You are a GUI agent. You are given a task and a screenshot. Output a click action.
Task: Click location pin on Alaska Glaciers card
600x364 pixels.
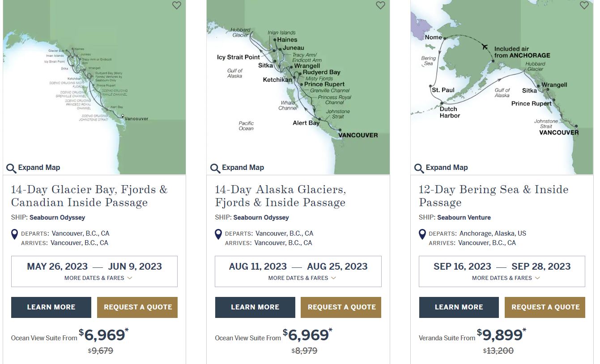coord(218,234)
